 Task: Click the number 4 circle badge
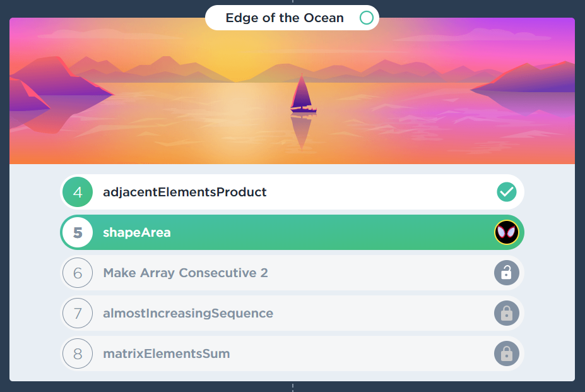pos(78,192)
